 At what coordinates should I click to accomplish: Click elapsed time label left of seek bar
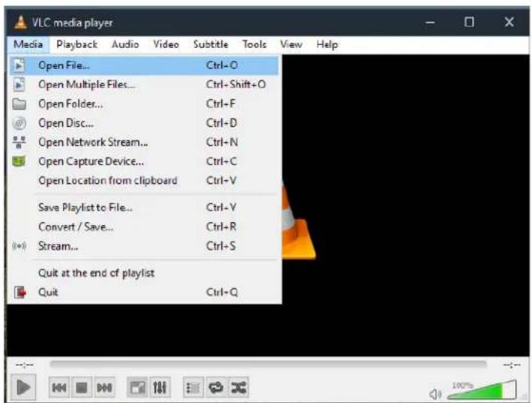tap(25, 365)
